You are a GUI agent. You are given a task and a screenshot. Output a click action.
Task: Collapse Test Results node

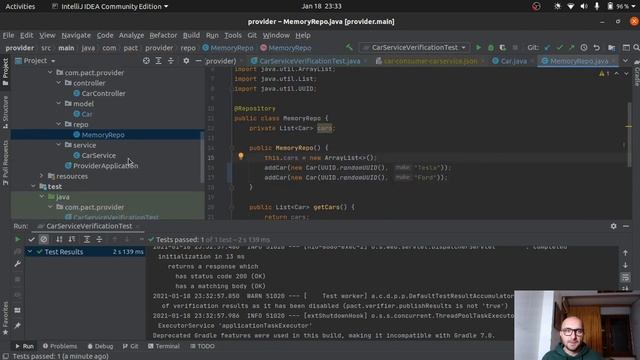[30, 252]
